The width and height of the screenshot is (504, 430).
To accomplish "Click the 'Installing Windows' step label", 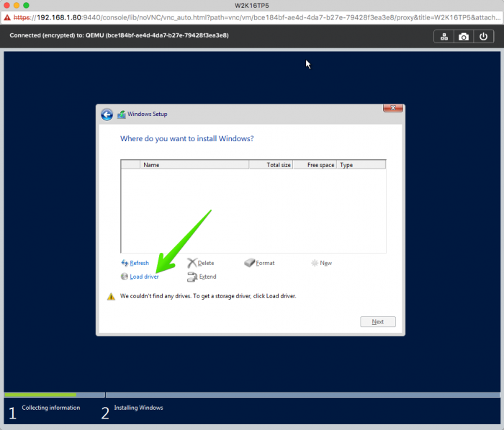I will 138,408.
